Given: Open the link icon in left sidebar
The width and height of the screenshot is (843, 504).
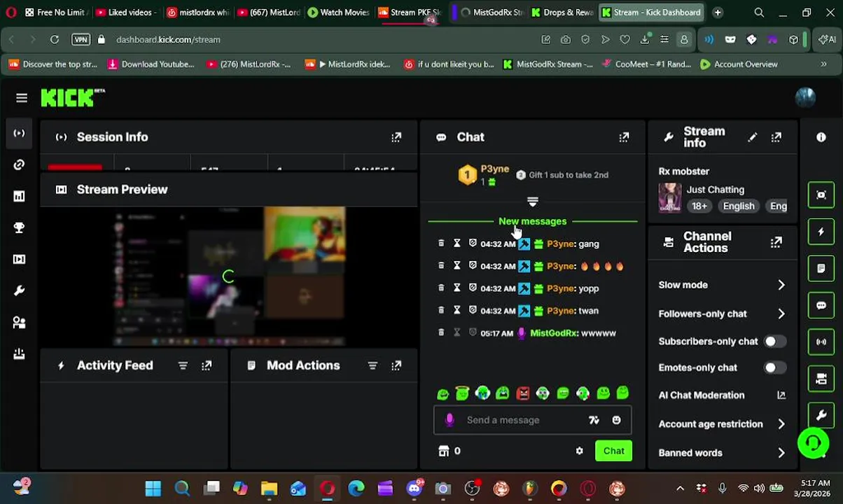Looking at the screenshot, I should click(19, 164).
